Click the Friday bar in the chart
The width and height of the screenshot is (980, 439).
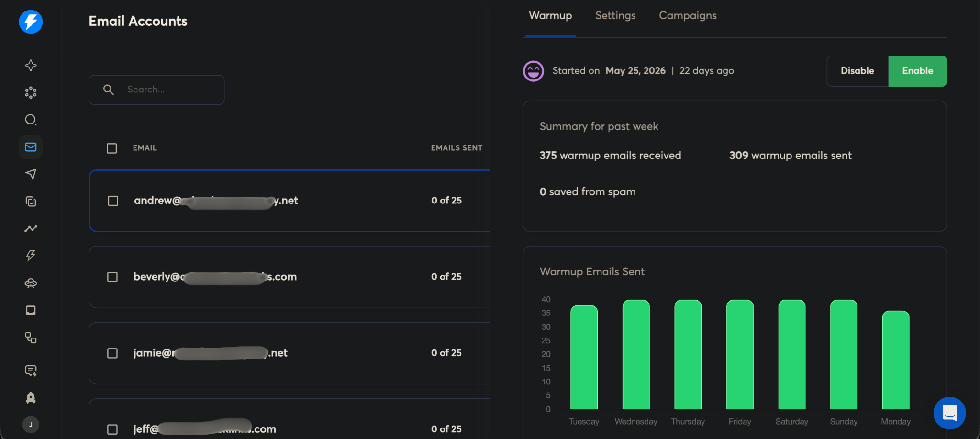740,354
